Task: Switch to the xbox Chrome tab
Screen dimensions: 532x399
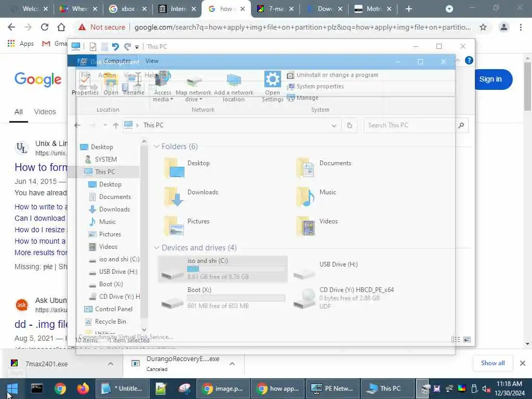Action: 128,9
